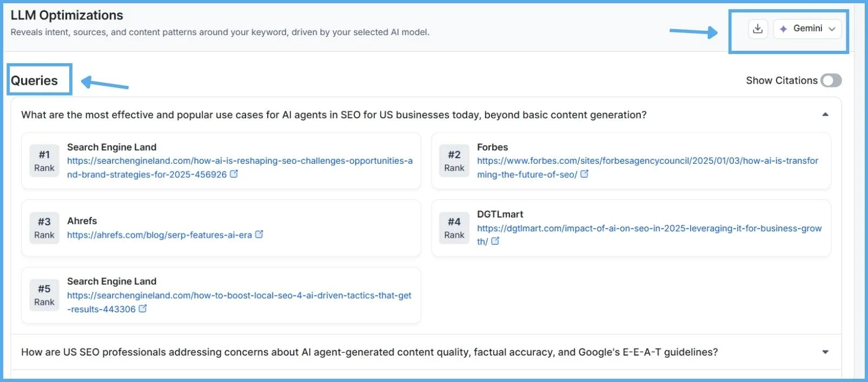The height and width of the screenshot is (382, 868).
Task: Click the Forbes source title
Action: pos(492,147)
